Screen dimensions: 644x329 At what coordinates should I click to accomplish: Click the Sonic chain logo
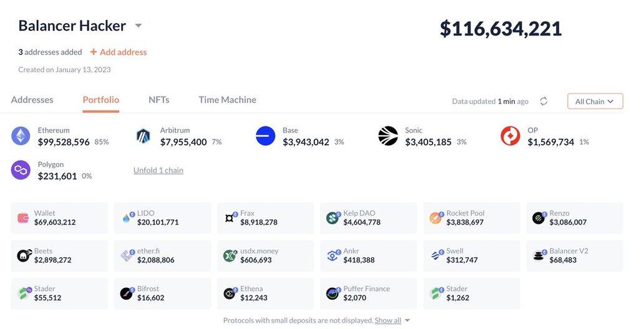388,136
